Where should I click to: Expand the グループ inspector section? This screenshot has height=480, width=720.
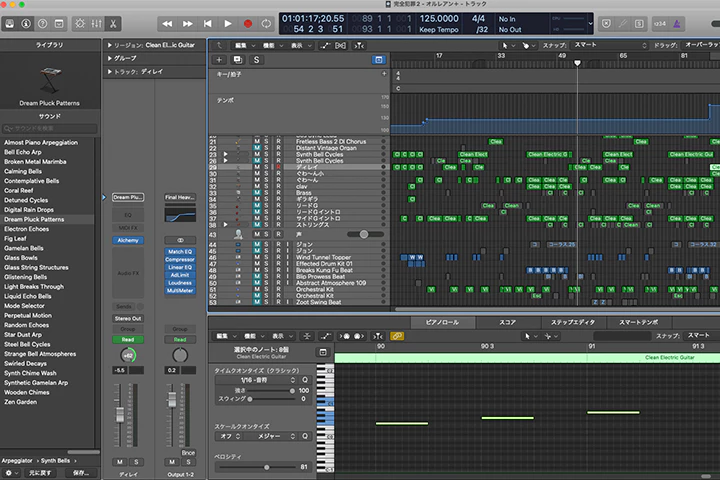click(110, 58)
